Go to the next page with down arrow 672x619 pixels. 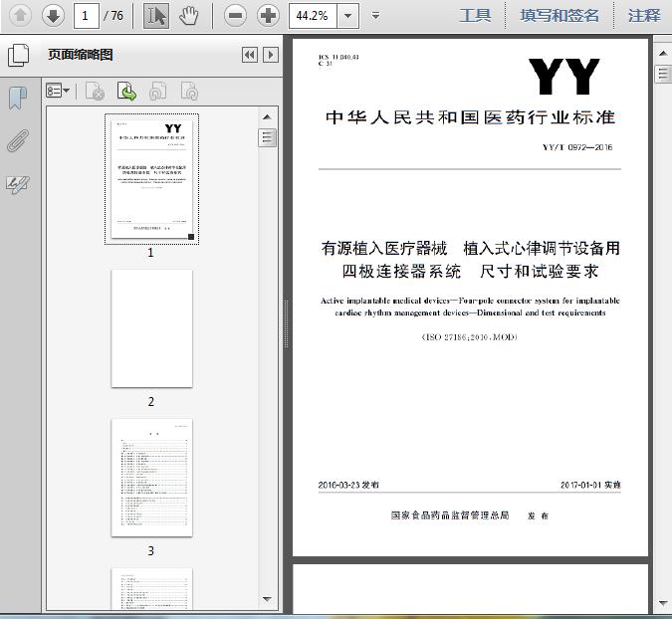[x=53, y=16]
